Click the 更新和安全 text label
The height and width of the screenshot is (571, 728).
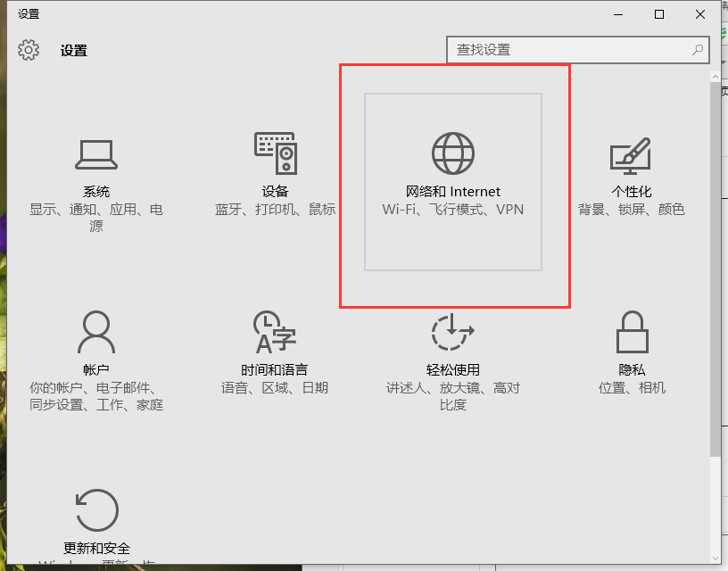coord(96,548)
